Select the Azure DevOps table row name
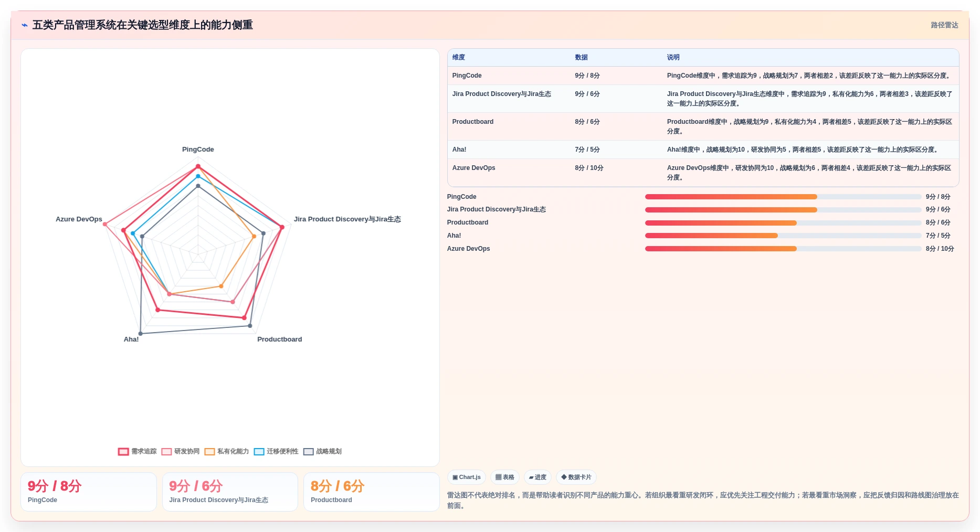The image size is (980, 532). (x=473, y=168)
